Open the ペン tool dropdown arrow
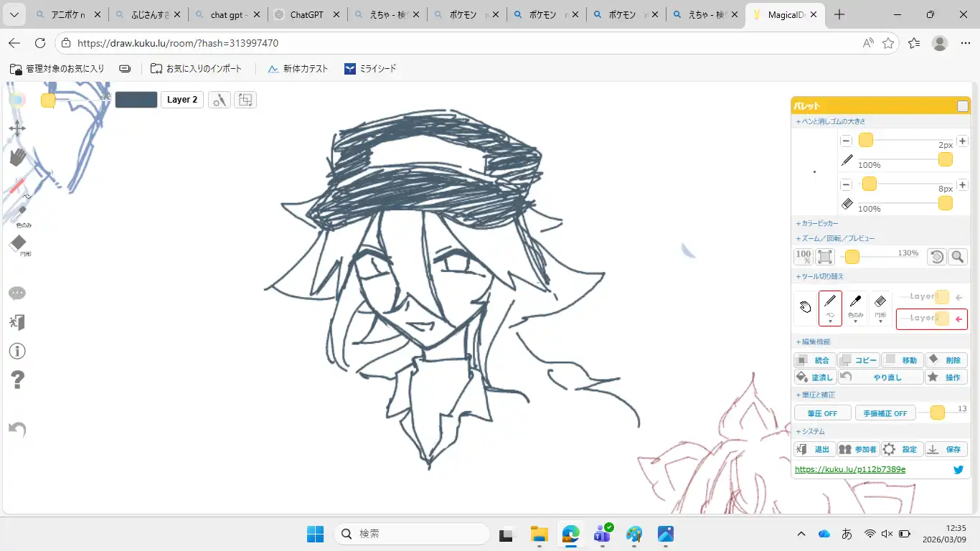Viewport: 980px width, 551px height. pyautogui.click(x=830, y=321)
